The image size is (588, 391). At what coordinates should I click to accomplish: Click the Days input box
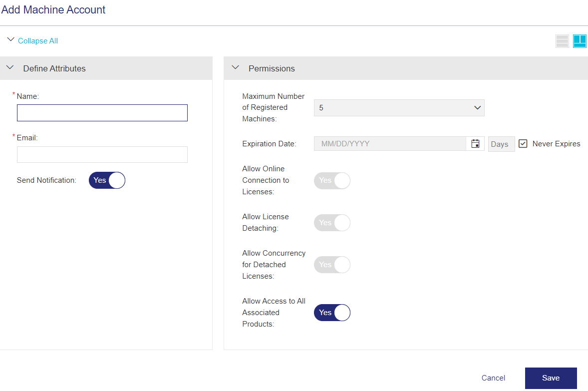pos(501,144)
